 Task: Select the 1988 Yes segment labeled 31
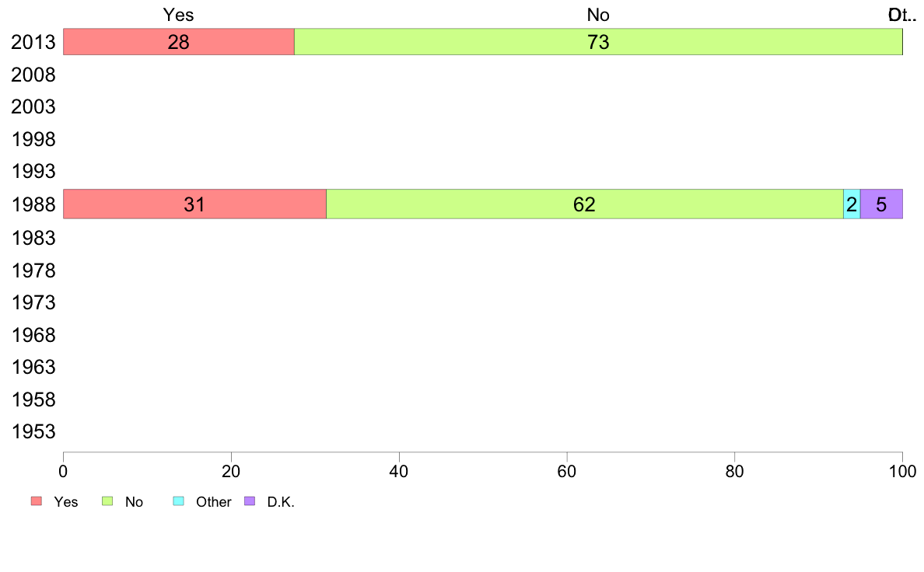[x=194, y=204]
